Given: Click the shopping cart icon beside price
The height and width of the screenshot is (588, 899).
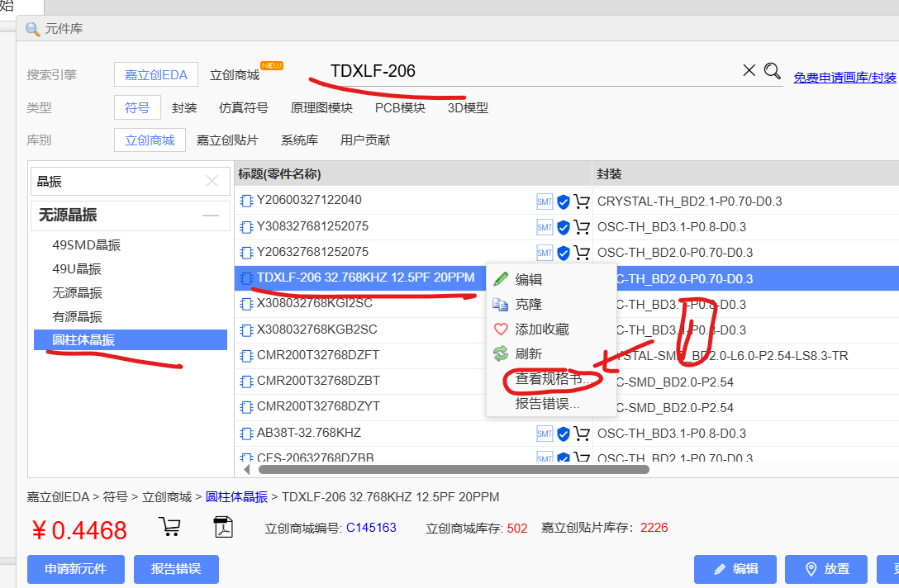Looking at the screenshot, I should pyautogui.click(x=169, y=526).
